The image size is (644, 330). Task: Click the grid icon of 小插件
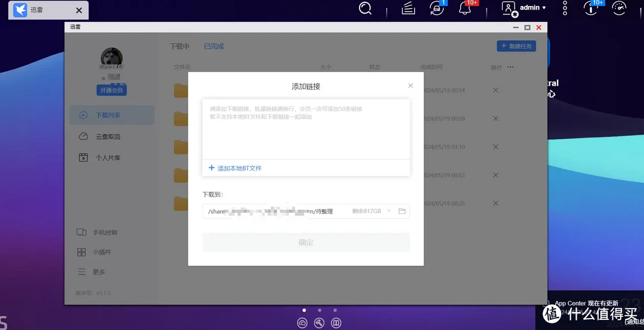click(x=81, y=252)
